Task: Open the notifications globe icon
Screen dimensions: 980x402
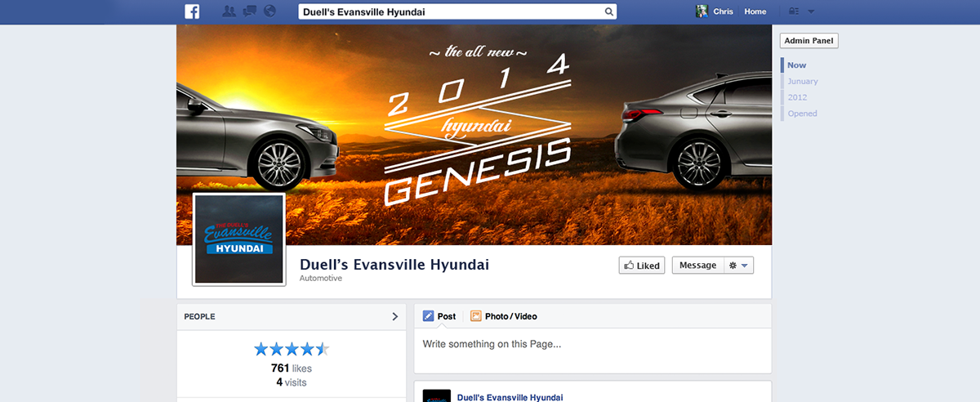Action: 270,11
